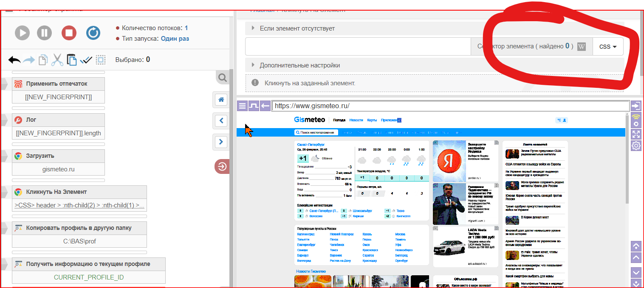Click the Home icon button
Image resolution: width=644 pixels, height=288 pixels.
pos(221,100)
